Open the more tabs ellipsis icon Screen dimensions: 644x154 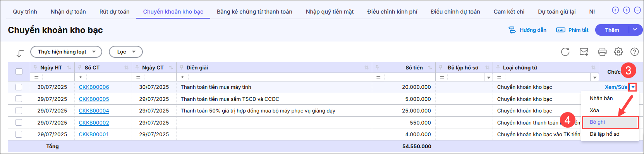(x=637, y=10)
